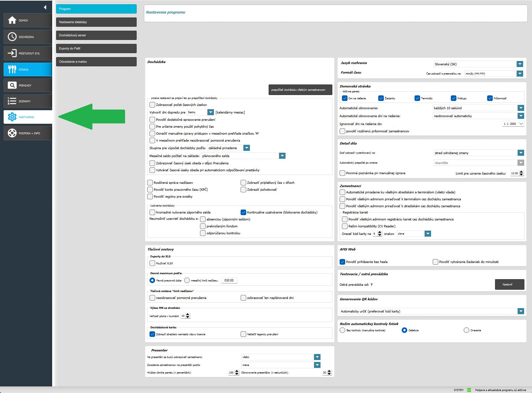Click the Domov house icon
Screen dimensions: 532x393
[x=12, y=20]
